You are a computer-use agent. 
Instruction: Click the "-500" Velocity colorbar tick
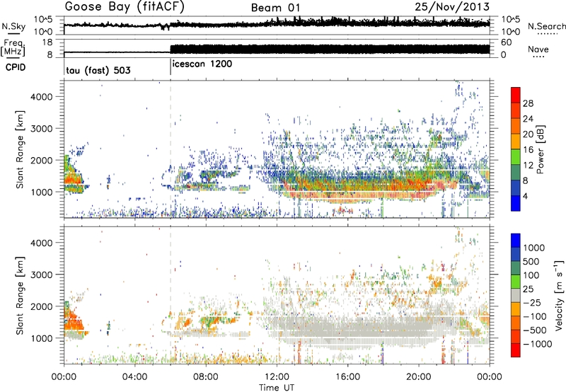(535, 330)
